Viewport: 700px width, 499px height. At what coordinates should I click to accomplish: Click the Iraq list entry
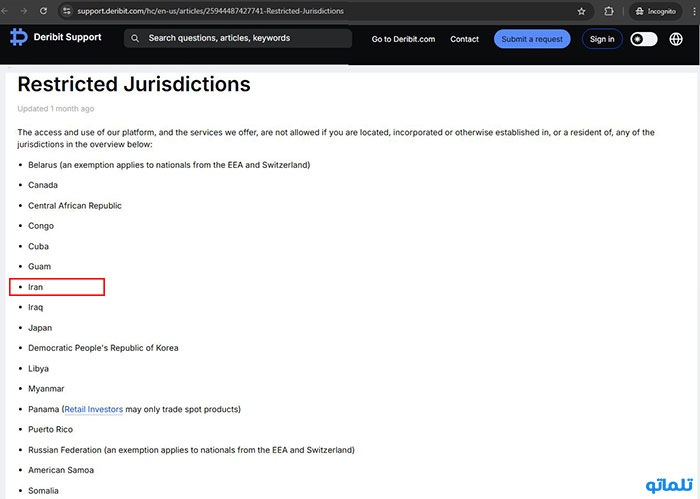[36, 308]
